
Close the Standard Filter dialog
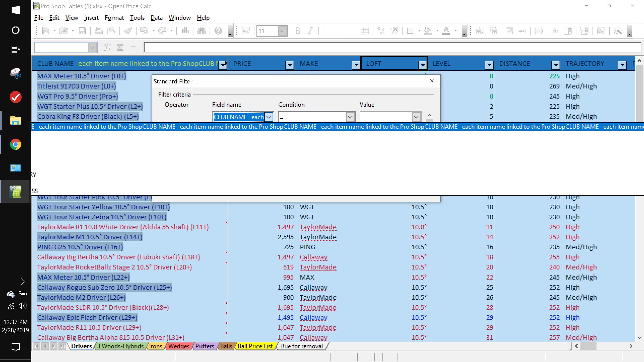pos(432,81)
